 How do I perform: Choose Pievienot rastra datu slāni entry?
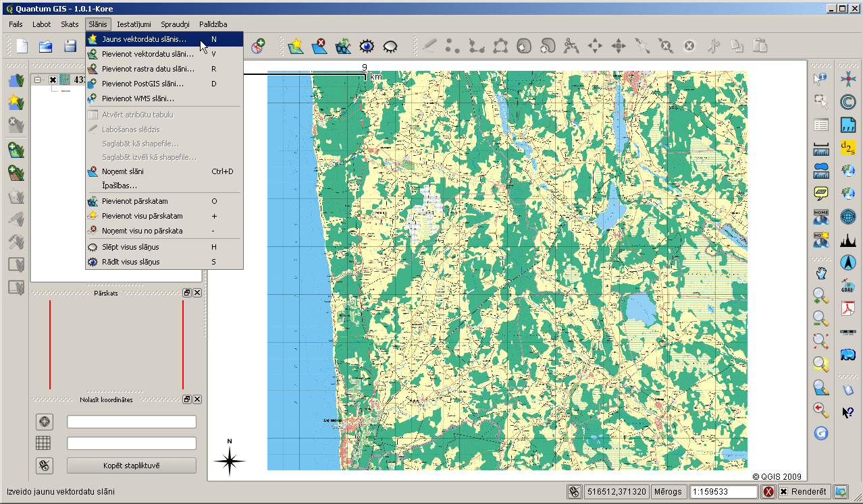pos(164,69)
